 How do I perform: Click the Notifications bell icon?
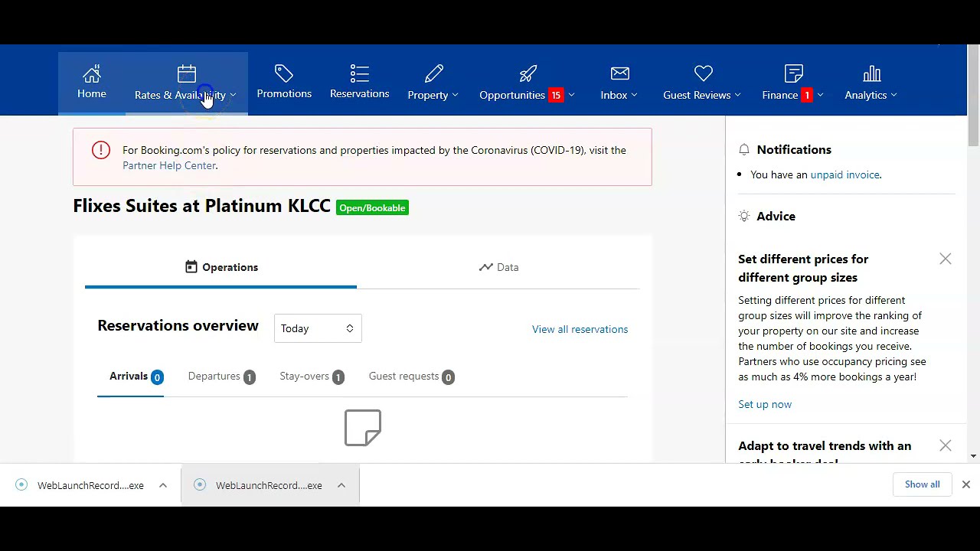tap(744, 150)
